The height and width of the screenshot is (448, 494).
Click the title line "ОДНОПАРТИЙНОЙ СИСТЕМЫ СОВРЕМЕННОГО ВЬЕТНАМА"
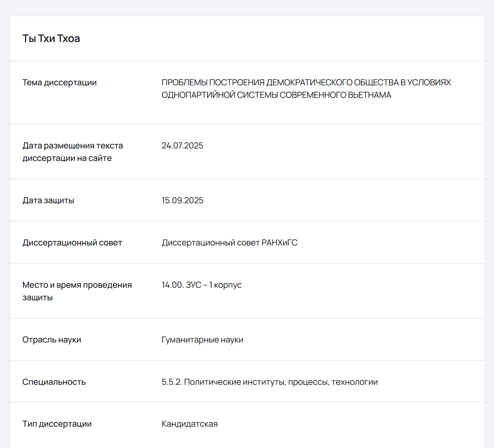pos(276,95)
